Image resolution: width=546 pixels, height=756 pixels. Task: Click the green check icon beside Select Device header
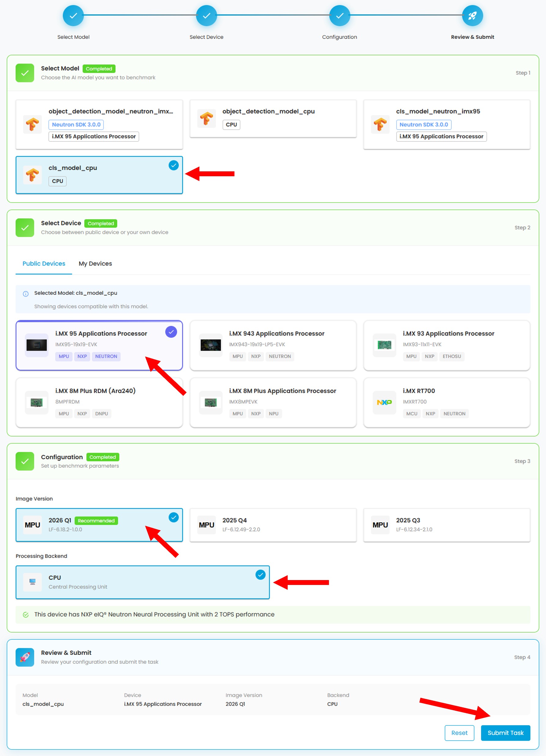pyautogui.click(x=25, y=228)
